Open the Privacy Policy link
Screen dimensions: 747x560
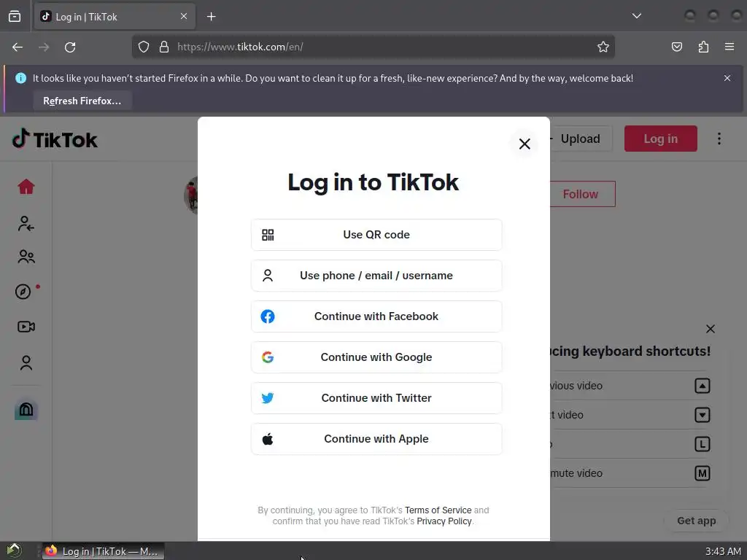coord(444,521)
